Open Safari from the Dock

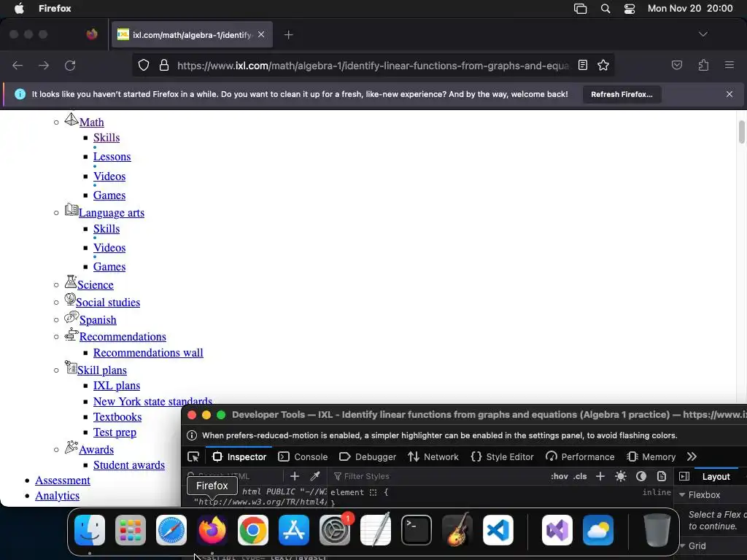point(171,530)
